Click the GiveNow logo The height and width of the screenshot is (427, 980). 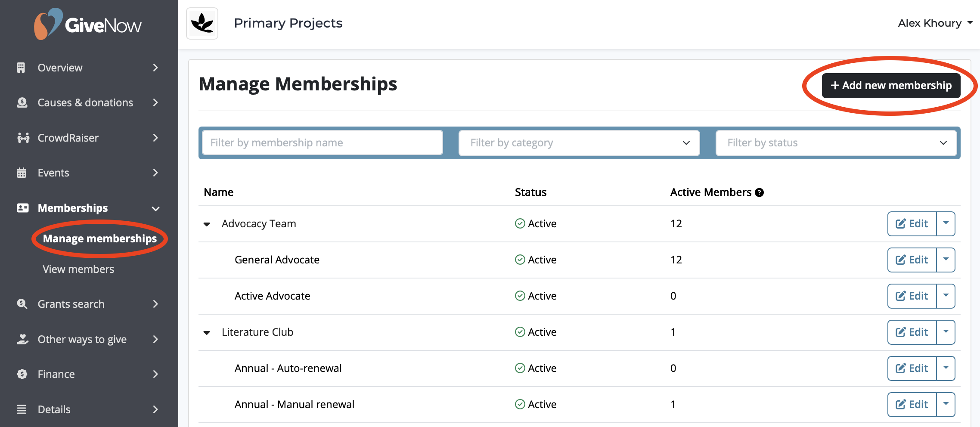click(x=88, y=24)
